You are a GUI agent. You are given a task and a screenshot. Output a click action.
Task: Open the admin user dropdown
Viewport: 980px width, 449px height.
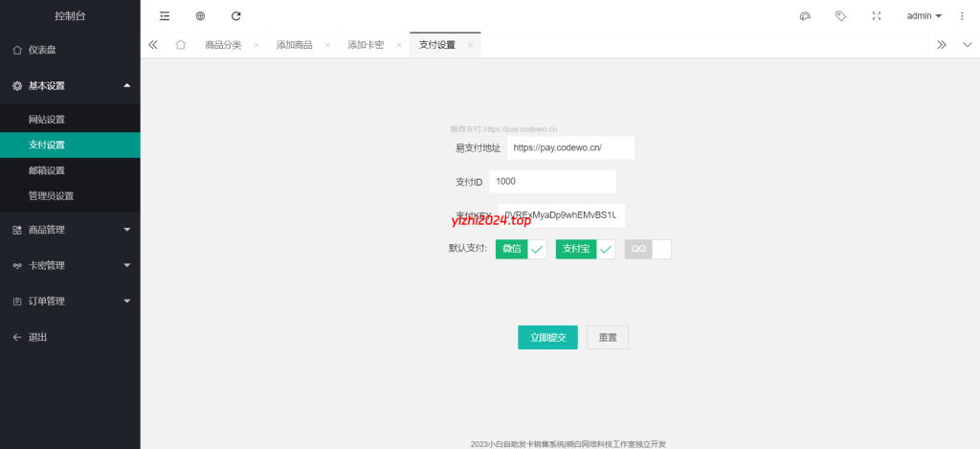point(924,16)
